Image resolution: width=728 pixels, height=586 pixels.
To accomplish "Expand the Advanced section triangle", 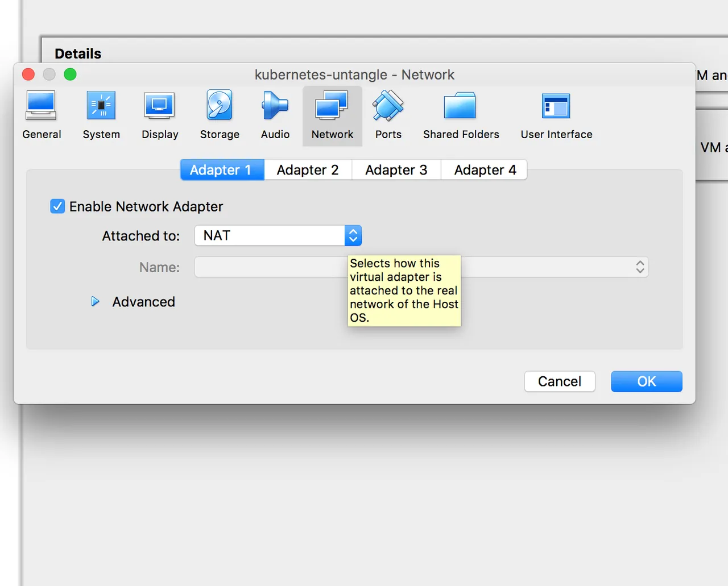I will [x=95, y=302].
